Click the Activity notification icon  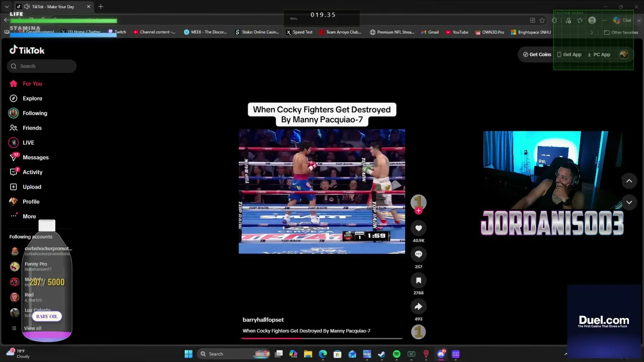pyautogui.click(x=14, y=172)
